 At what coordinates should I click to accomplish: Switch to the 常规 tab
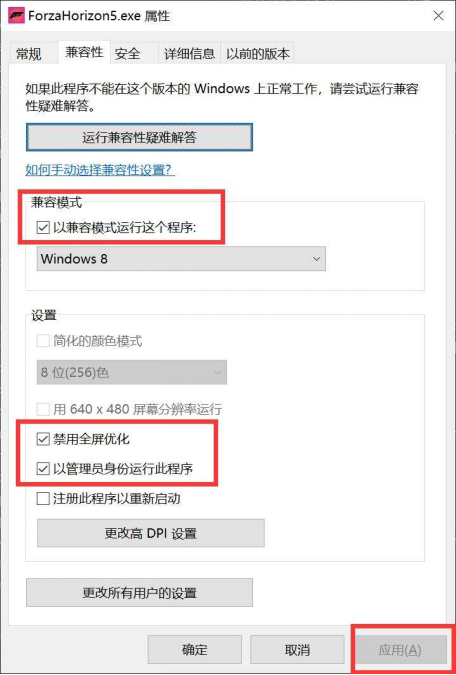(29, 54)
